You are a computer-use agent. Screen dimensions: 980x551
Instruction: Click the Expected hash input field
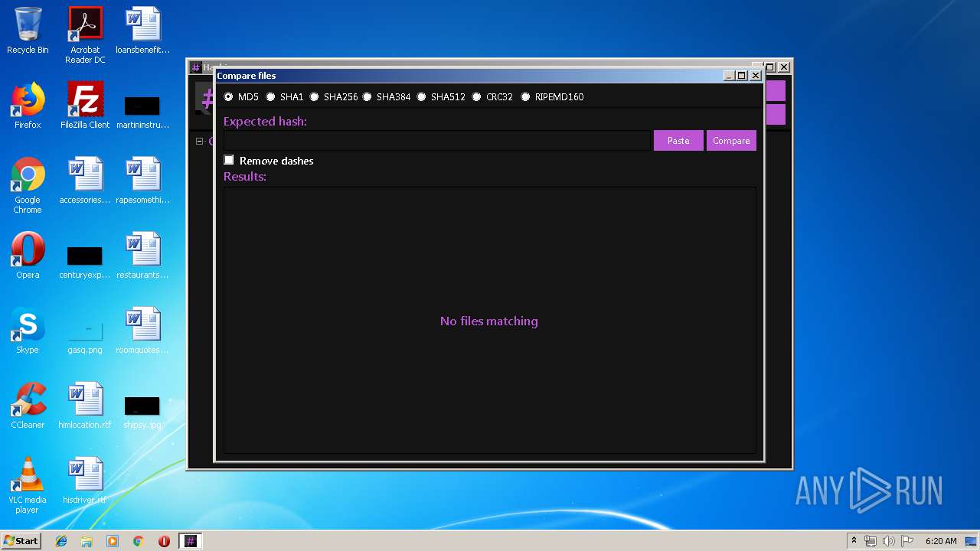click(436, 141)
